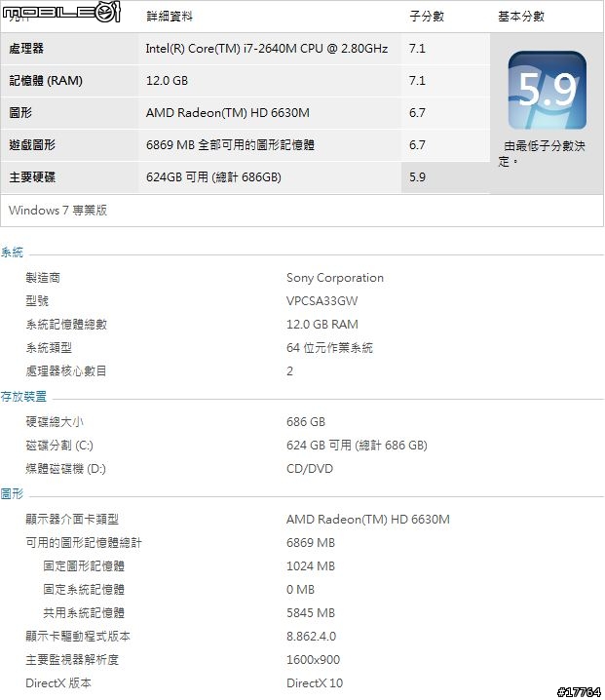Select the 詳細資料 column header

170,17
